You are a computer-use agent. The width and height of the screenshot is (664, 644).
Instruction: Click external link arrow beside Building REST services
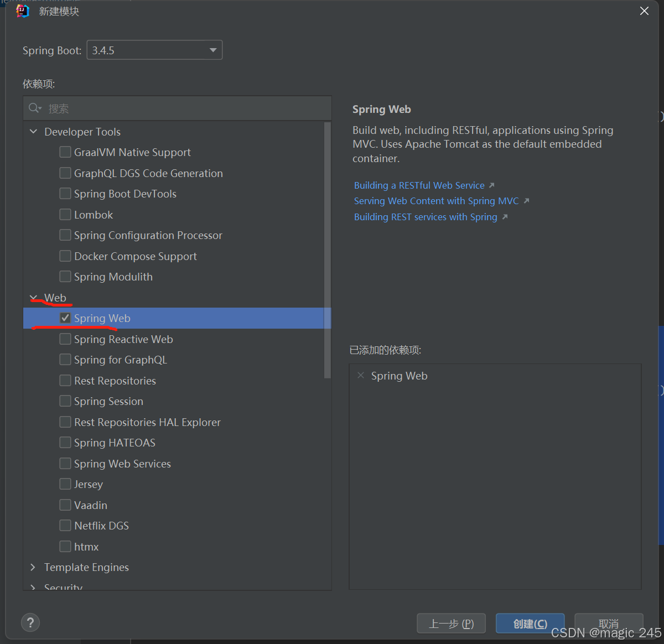coord(505,217)
